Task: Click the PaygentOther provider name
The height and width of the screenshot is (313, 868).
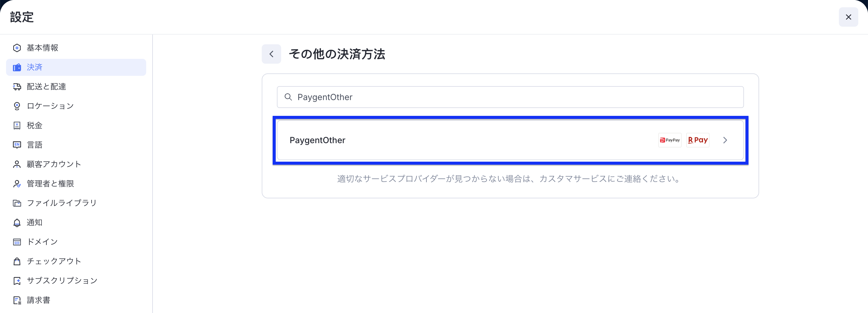Action: 318,140
